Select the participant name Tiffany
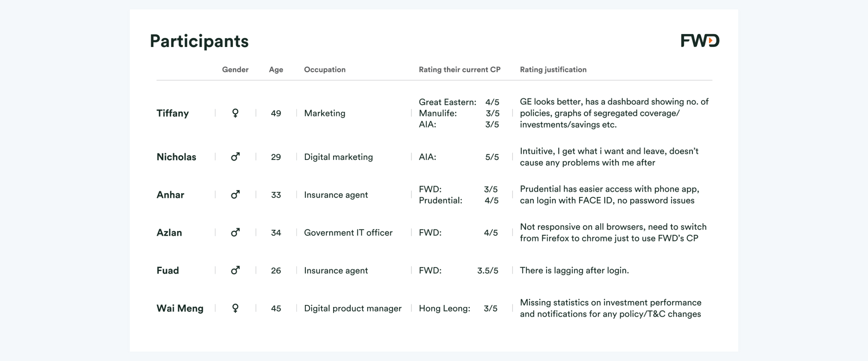The image size is (868, 361). pyautogui.click(x=173, y=113)
